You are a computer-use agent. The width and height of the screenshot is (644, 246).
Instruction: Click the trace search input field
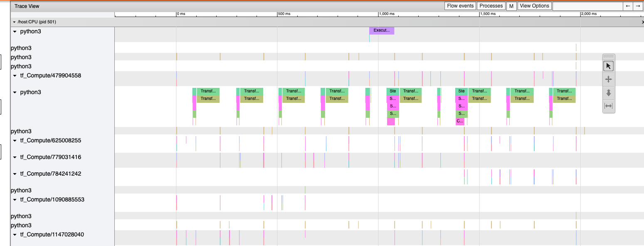tap(587, 6)
